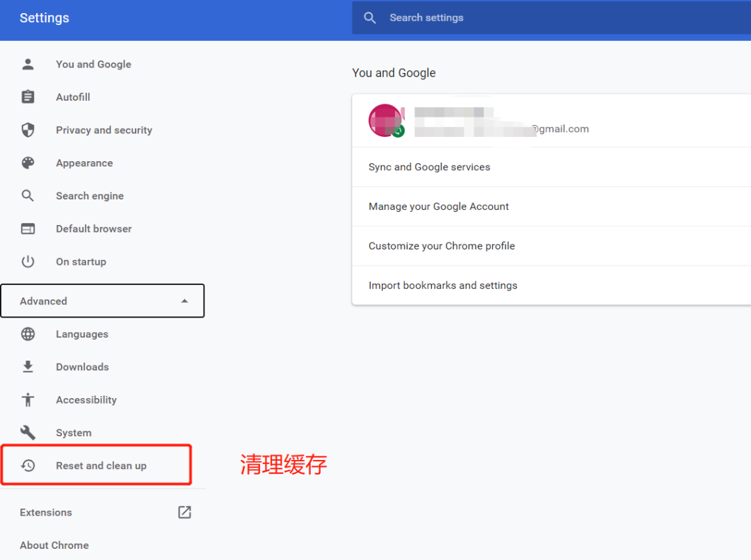Click the System wrench icon
The width and height of the screenshot is (751, 560).
[x=28, y=432]
